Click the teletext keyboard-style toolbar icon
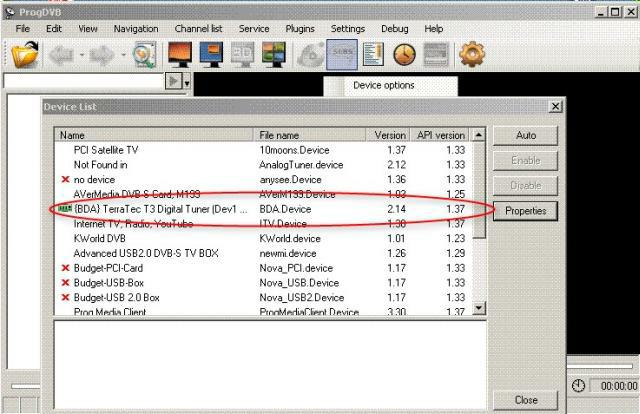This screenshot has width=640, height=414. [x=434, y=55]
